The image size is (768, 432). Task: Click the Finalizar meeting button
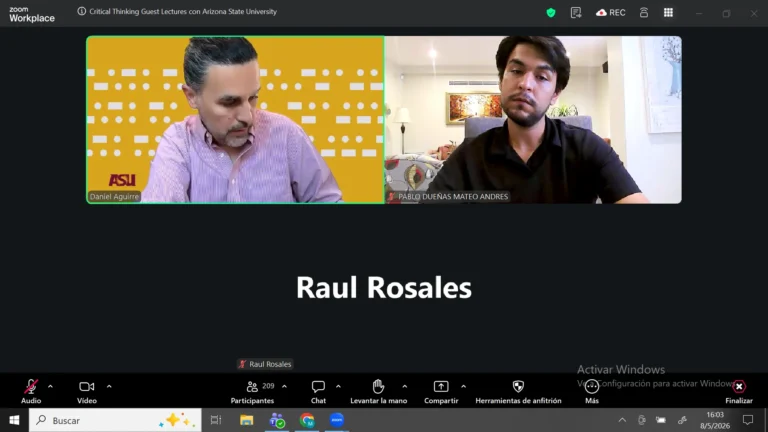(739, 392)
